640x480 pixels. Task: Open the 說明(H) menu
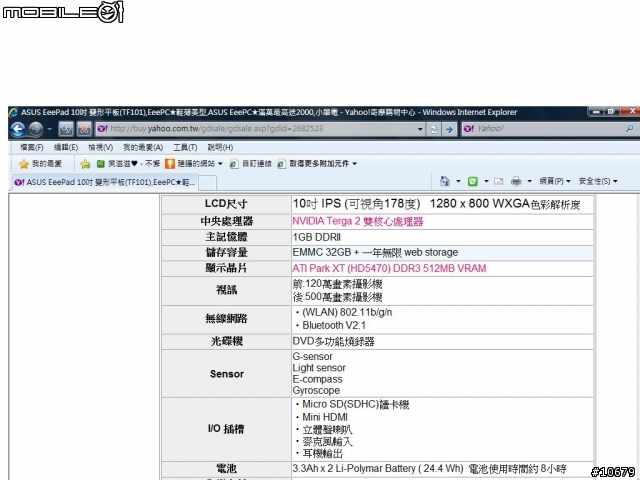[220, 147]
